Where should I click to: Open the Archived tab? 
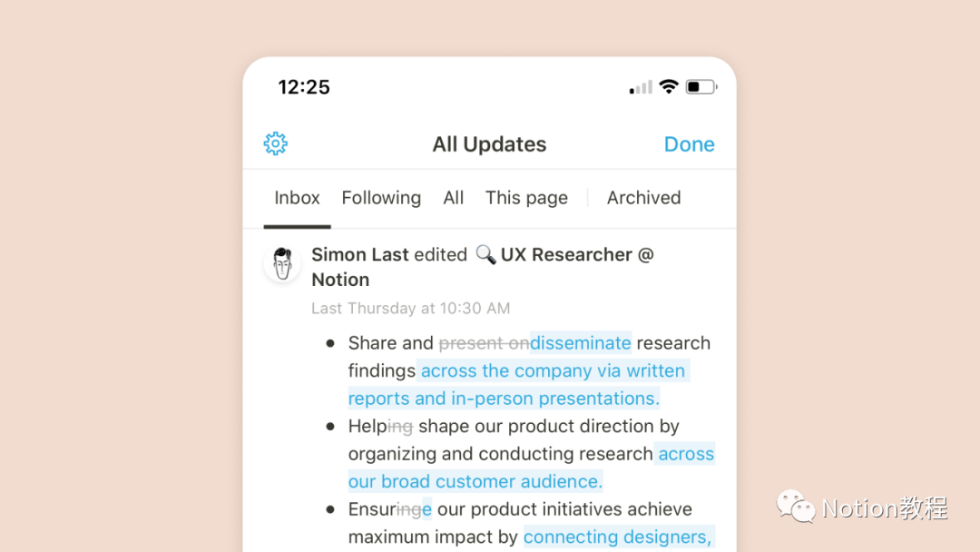click(643, 198)
